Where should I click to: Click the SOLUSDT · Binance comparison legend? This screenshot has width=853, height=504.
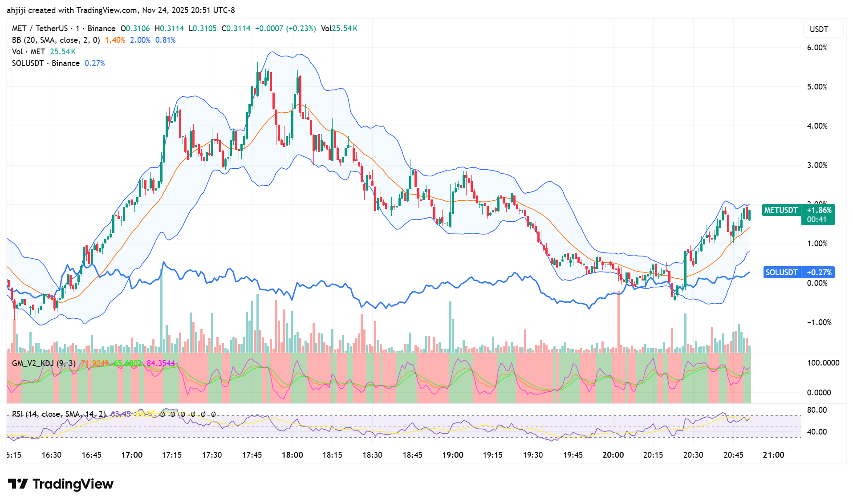(45, 63)
